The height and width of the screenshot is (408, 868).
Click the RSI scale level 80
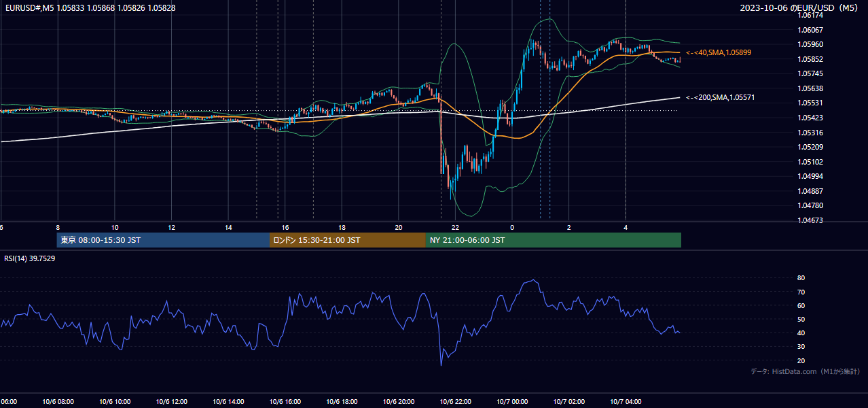[x=801, y=278]
